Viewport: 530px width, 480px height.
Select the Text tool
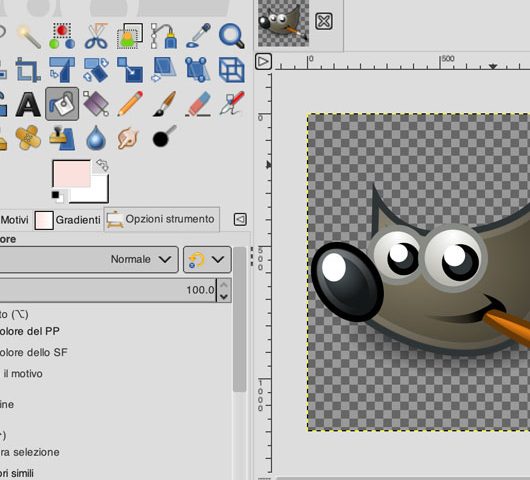point(28,104)
